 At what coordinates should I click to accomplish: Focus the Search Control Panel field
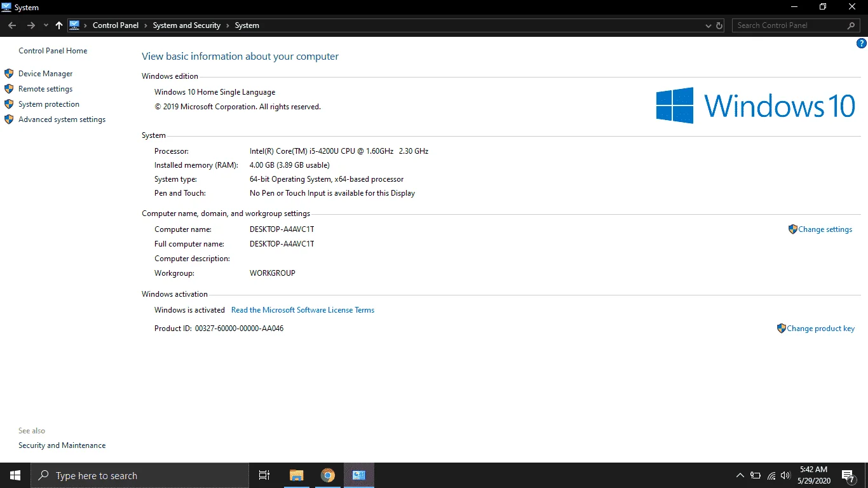click(790, 25)
